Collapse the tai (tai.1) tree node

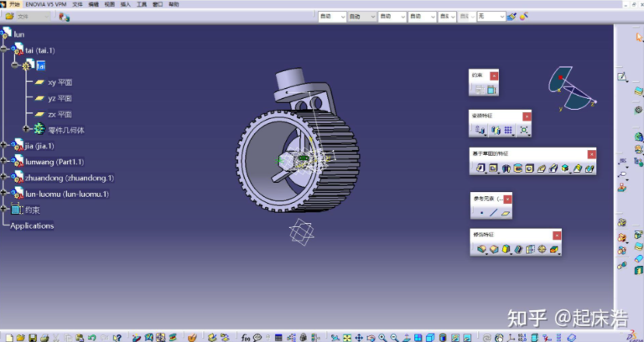tap(3, 49)
